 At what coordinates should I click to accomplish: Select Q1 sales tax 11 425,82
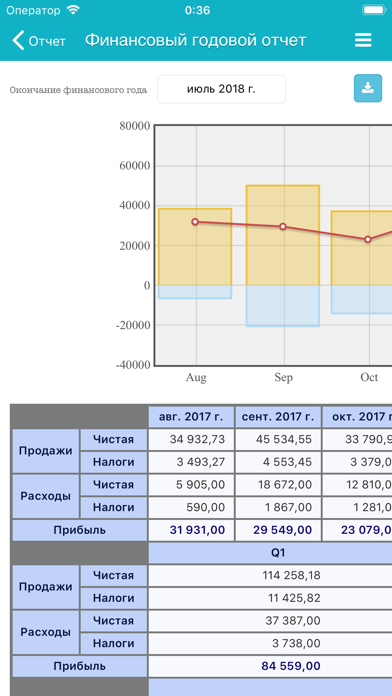[x=270, y=598]
